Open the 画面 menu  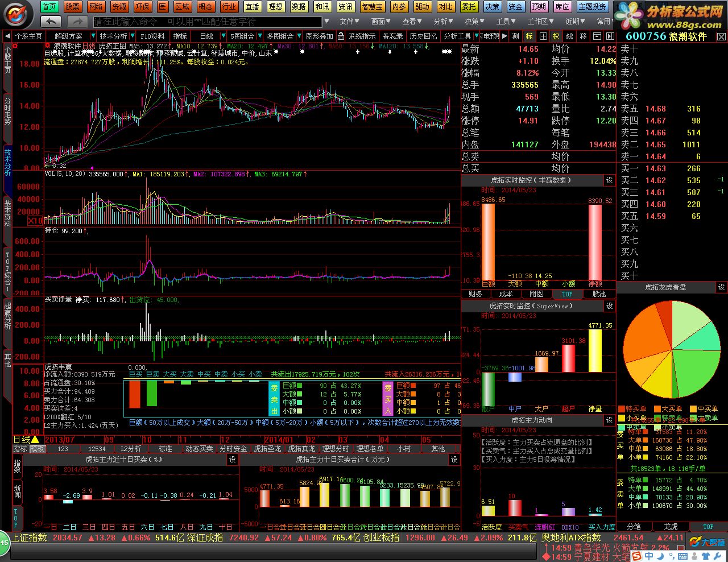(x=380, y=22)
